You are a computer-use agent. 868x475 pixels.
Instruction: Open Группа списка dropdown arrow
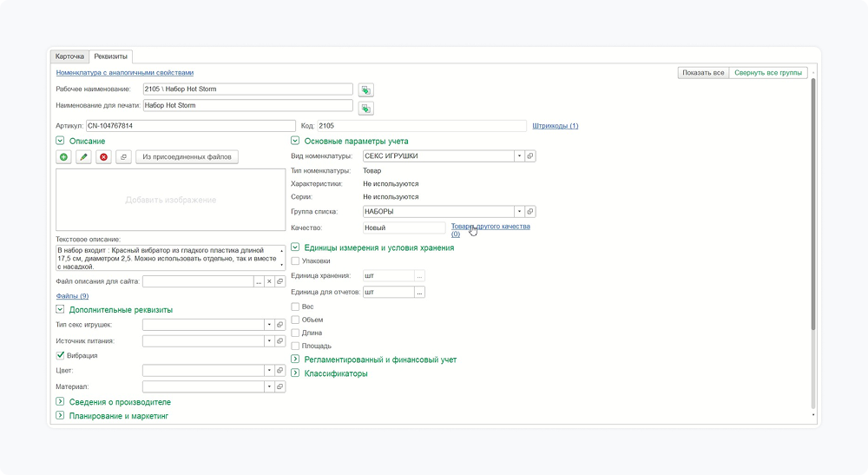(x=519, y=212)
